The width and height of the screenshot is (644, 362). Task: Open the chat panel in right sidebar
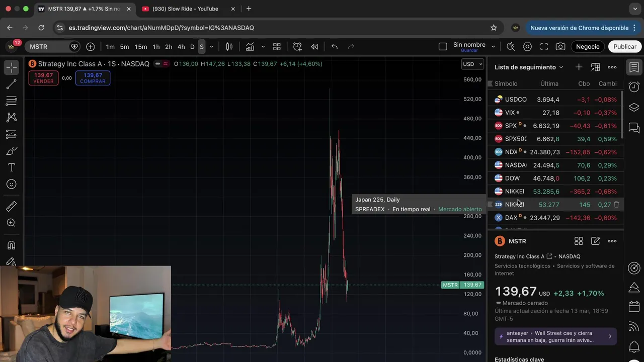[x=634, y=128]
